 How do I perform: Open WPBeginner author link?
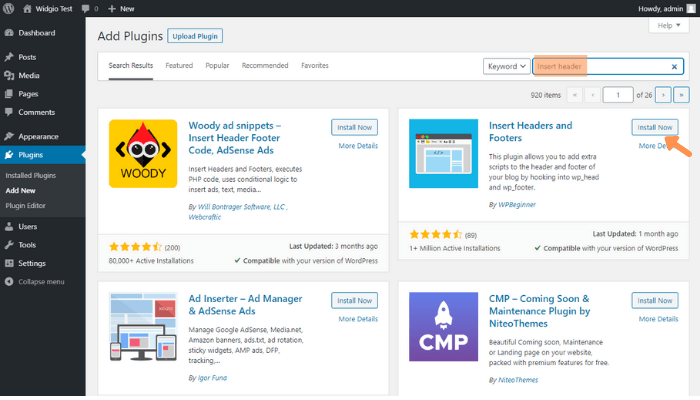click(x=517, y=204)
